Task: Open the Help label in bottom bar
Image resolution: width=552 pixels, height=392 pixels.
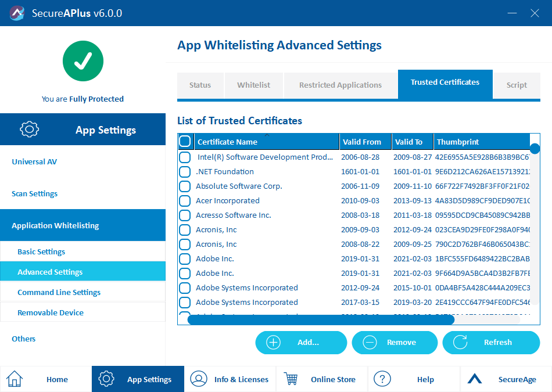Action: (425, 379)
